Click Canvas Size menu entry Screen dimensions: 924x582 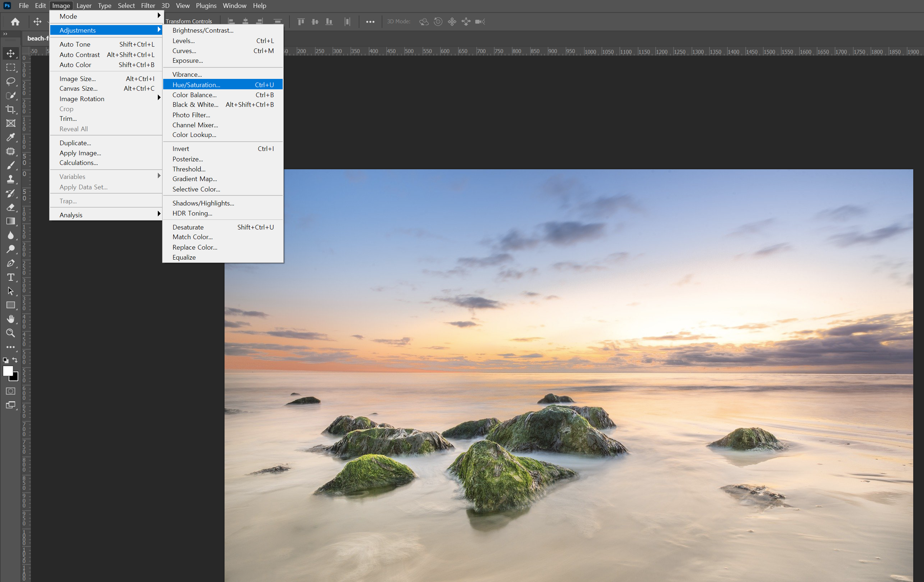78,89
